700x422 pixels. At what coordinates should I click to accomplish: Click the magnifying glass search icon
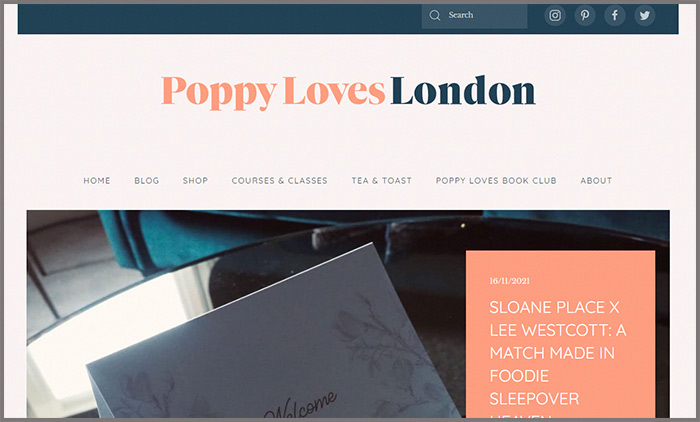point(434,16)
